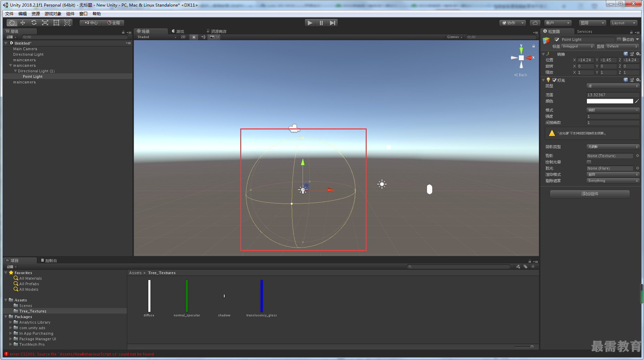Open Transform preset slider icon
Screen dimensions: 644x360
point(632,54)
